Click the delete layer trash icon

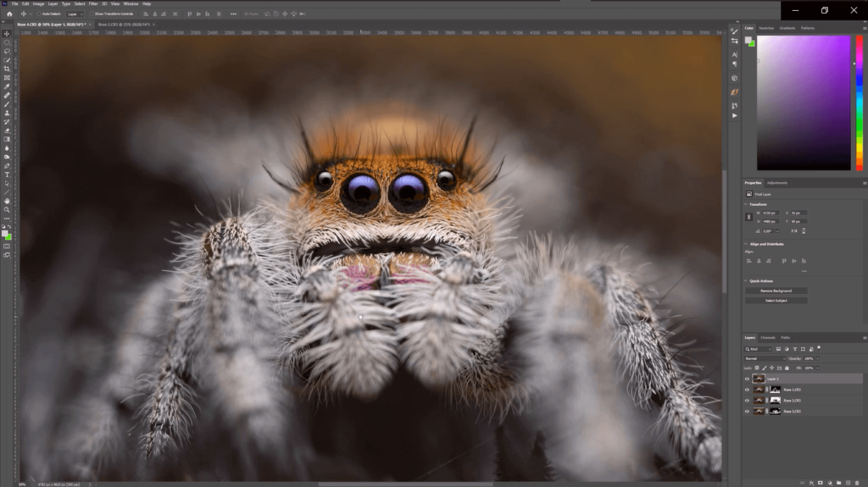tap(857, 483)
